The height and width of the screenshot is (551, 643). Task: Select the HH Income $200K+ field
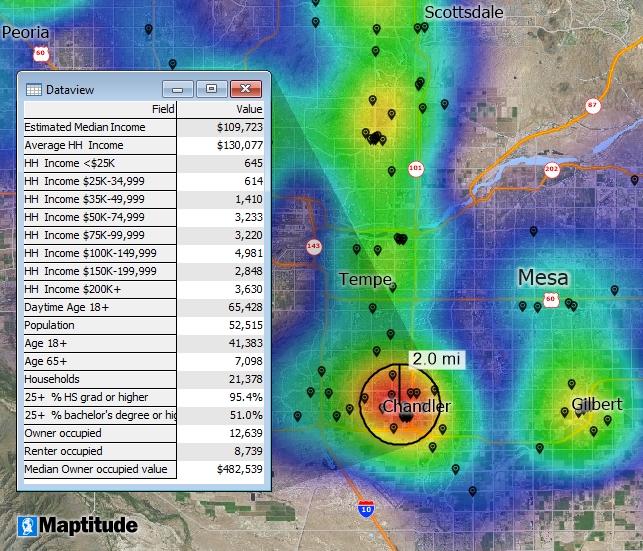(x=100, y=289)
